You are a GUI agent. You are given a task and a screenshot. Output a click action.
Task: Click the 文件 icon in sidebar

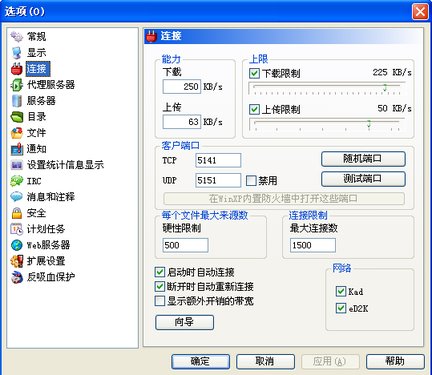17,133
